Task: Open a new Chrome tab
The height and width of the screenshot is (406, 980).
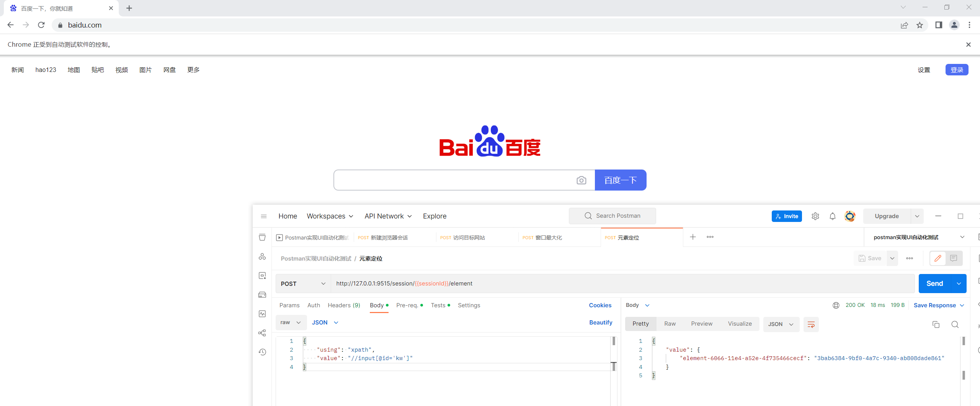Action: pyautogui.click(x=129, y=8)
